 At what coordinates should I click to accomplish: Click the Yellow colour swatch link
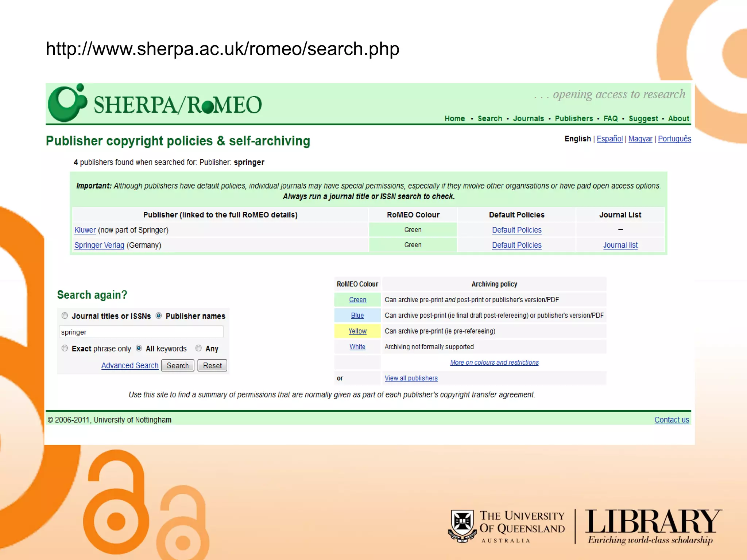pyautogui.click(x=357, y=331)
